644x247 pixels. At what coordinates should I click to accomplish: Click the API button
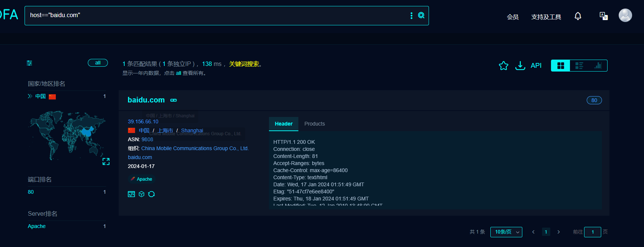point(536,66)
